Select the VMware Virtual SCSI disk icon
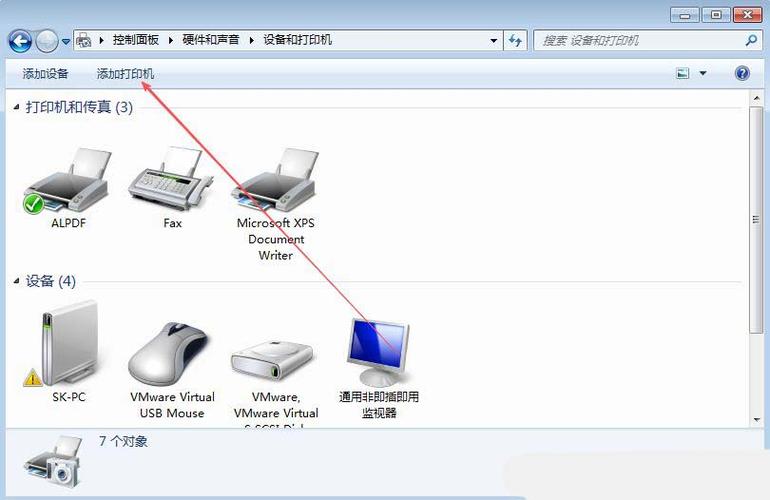 (272, 361)
